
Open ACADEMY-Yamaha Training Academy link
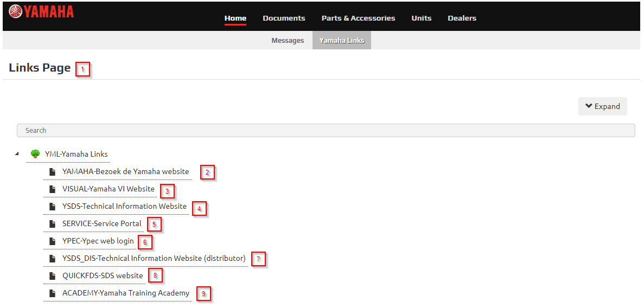pyautogui.click(x=126, y=293)
